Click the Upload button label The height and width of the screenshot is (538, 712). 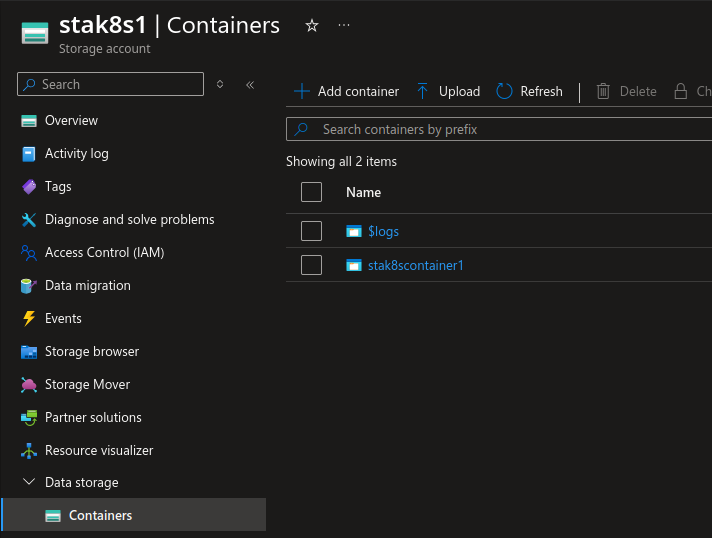[x=460, y=91]
